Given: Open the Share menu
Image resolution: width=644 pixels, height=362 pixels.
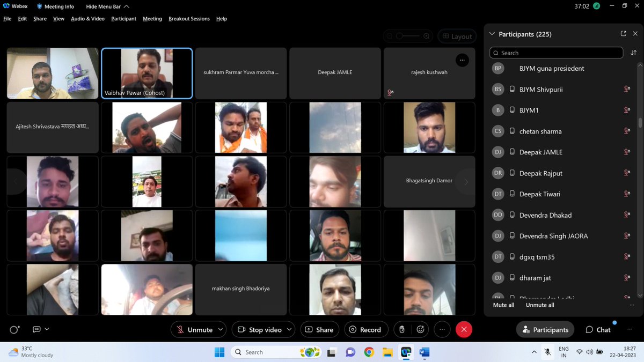Looking at the screenshot, I should coord(40,19).
